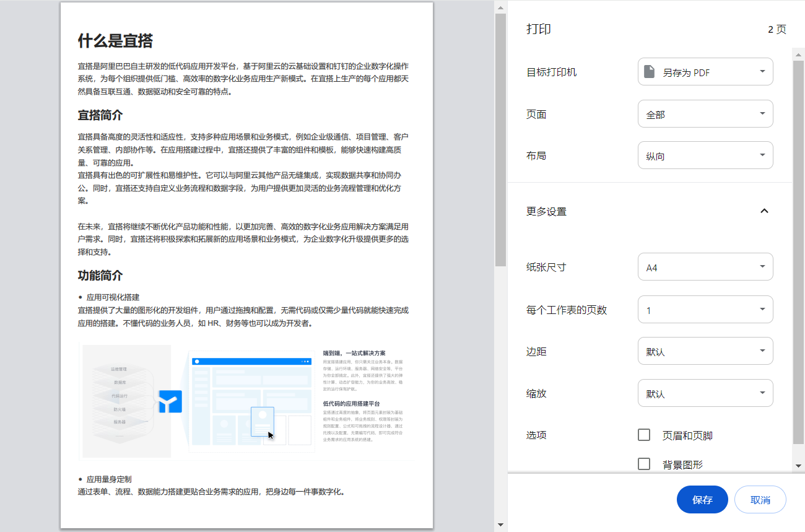805x532 pixels.
Task: Click preview pane scrollbar down arrow
Action: tap(500, 525)
